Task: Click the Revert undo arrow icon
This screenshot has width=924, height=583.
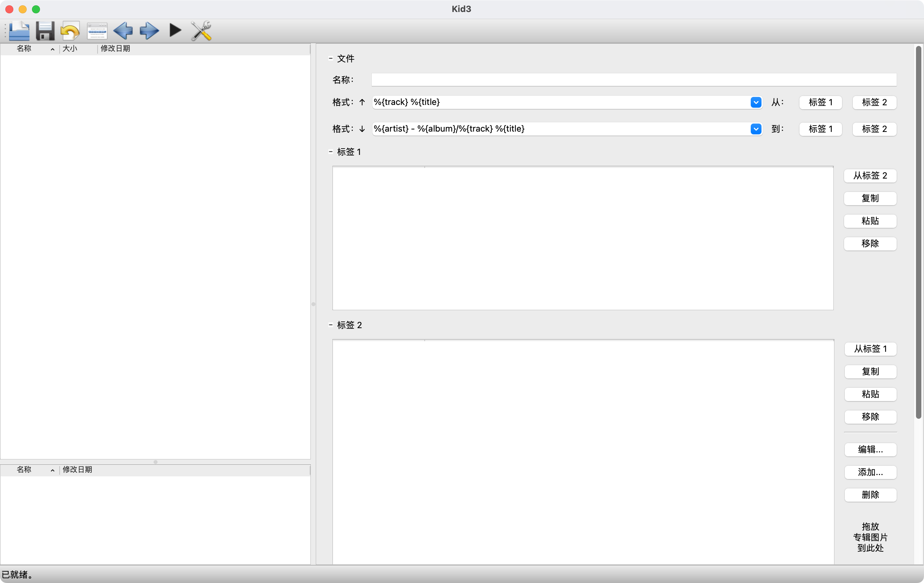Action: [70, 31]
